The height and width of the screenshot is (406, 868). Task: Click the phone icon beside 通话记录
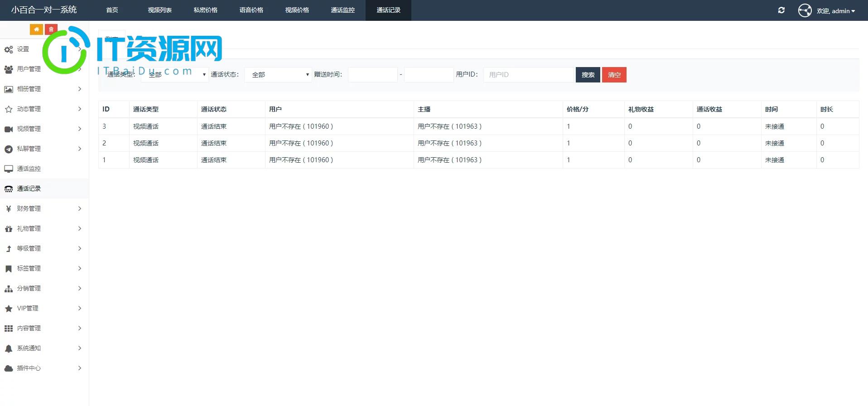(9, 189)
